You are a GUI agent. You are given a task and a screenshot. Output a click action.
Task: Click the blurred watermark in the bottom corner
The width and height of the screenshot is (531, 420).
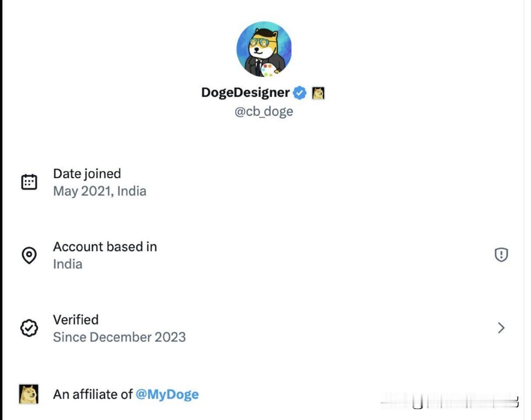tap(450, 401)
